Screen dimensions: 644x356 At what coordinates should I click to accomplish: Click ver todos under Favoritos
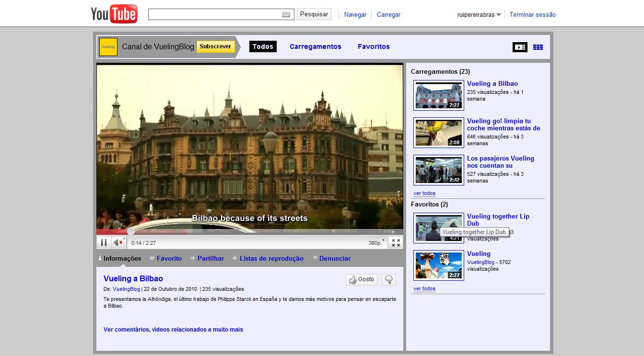(x=424, y=288)
